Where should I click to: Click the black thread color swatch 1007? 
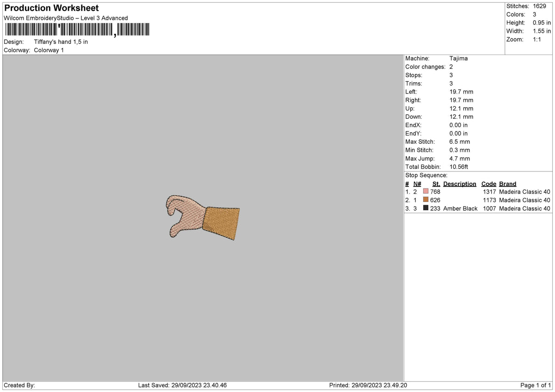point(425,208)
